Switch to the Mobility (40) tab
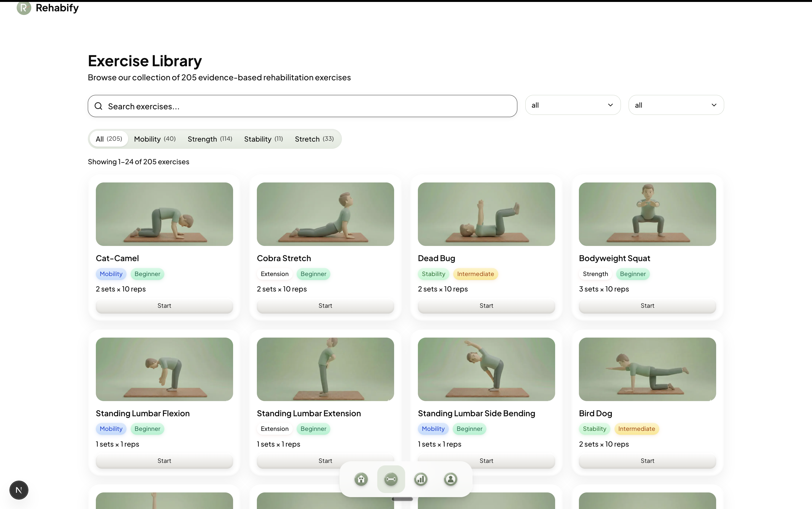Image resolution: width=812 pixels, height=509 pixels. (x=155, y=139)
